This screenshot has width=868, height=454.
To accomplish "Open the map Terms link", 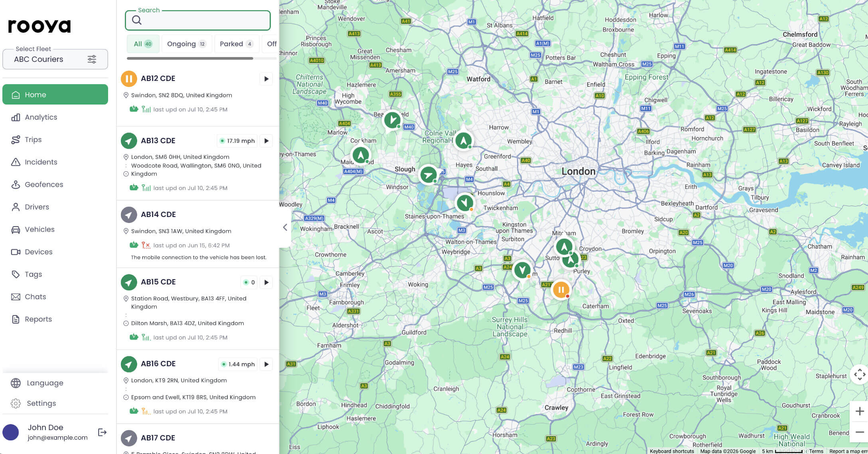I will pyautogui.click(x=816, y=451).
